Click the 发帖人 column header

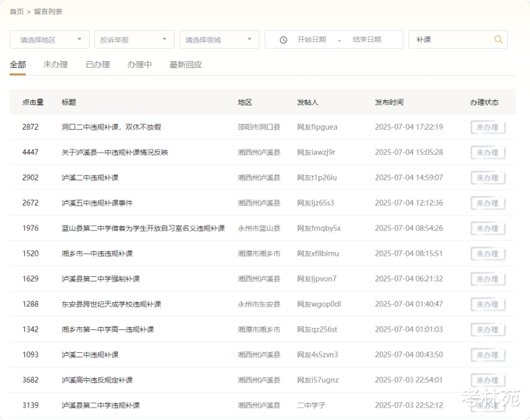(307, 102)
